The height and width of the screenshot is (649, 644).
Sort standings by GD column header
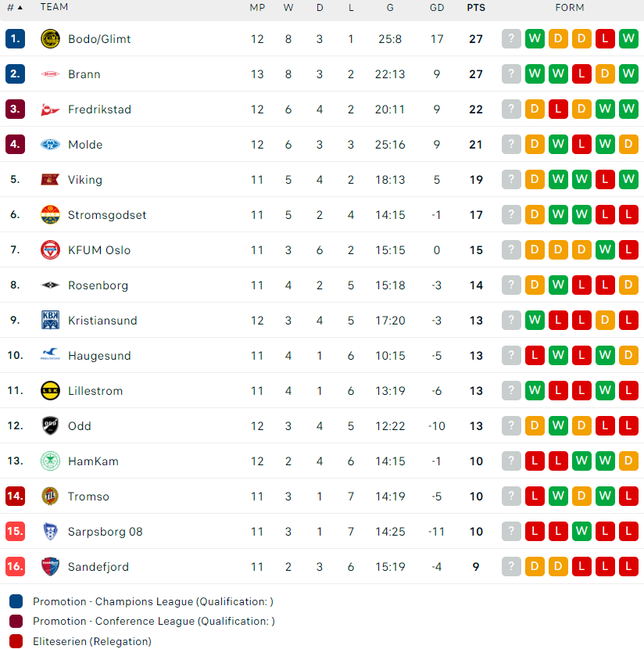(437, 8)
